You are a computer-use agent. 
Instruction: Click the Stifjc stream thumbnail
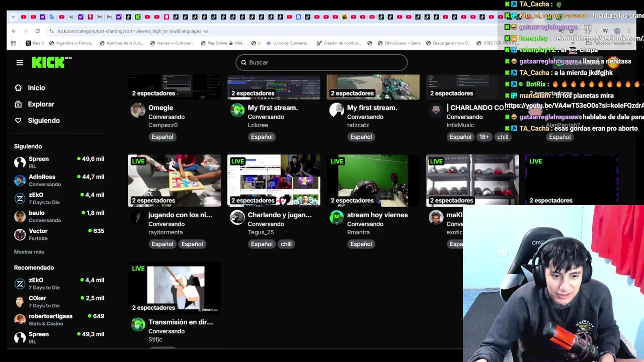coord(174,288)
